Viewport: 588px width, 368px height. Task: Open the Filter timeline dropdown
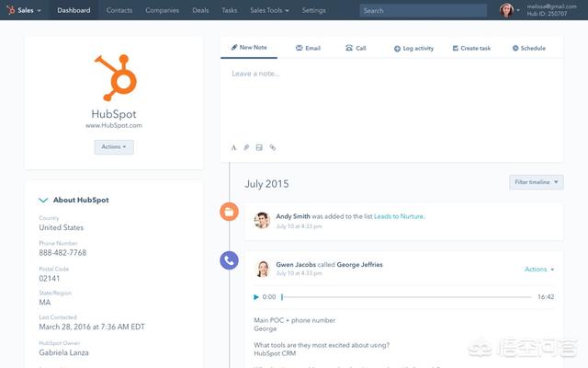537,182
